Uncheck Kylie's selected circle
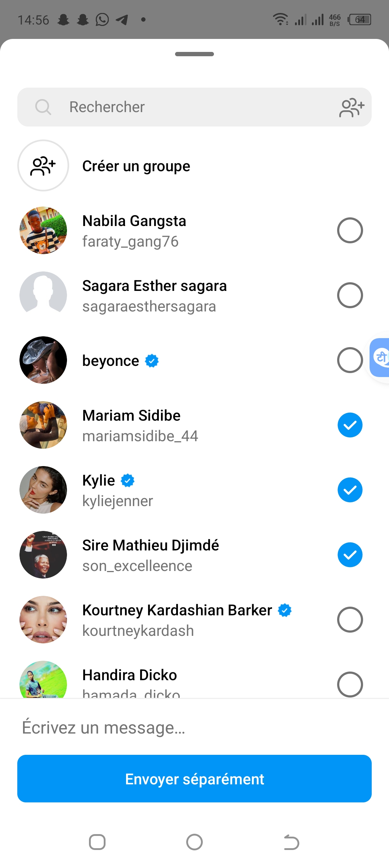Screen dimensions: 389x868 pyautogui.click(x=350, y=490)
